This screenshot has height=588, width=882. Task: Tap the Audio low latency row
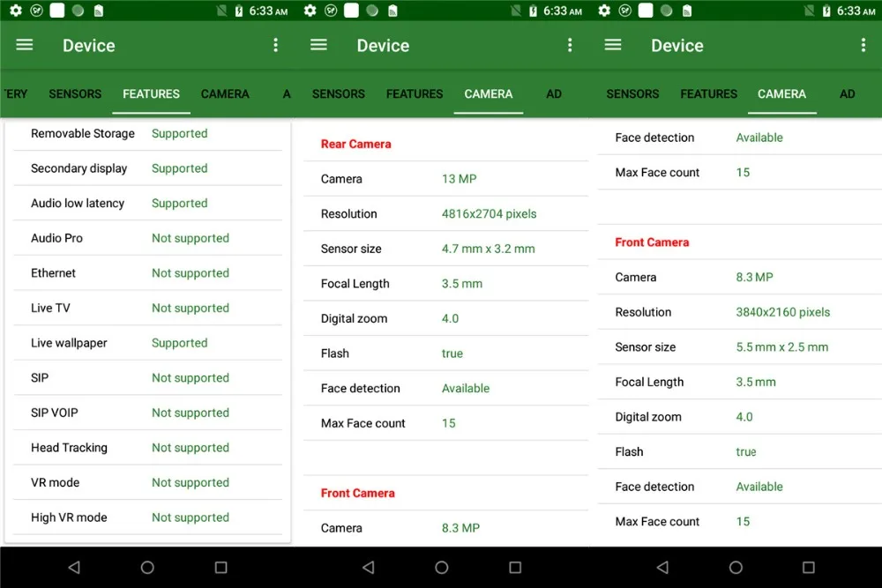147,203
